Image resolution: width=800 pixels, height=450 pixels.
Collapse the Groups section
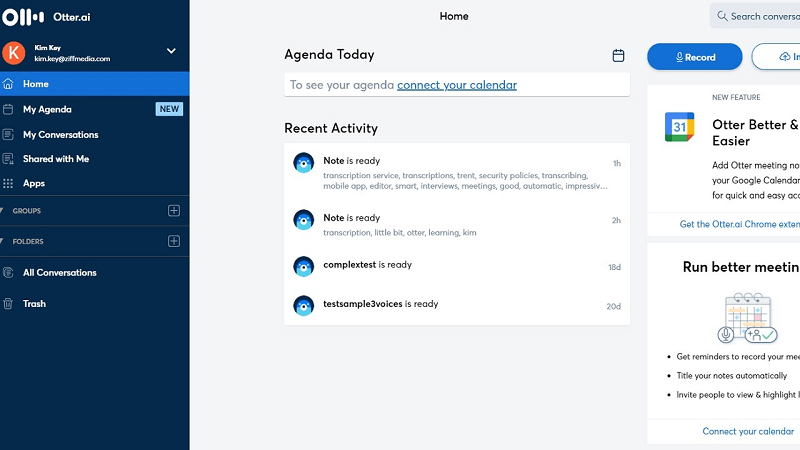pyautogui.click(x=21, y=211)
